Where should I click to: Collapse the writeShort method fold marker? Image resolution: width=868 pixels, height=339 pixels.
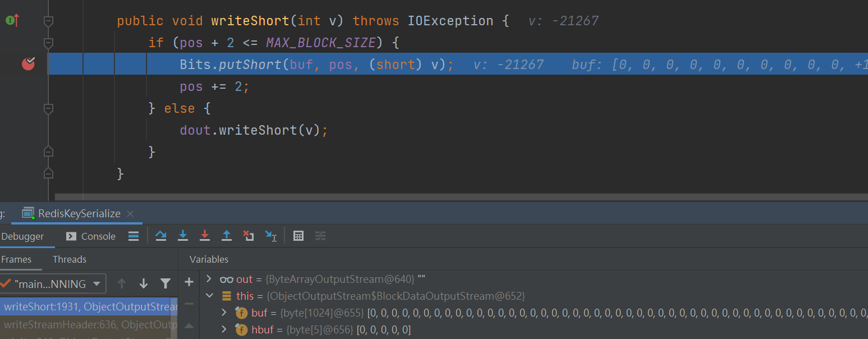(48, 21)
